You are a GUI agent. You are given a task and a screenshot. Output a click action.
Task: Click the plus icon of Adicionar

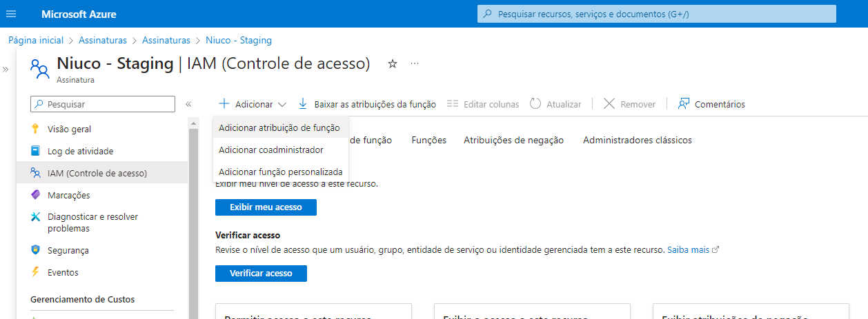tap(224, 104)
